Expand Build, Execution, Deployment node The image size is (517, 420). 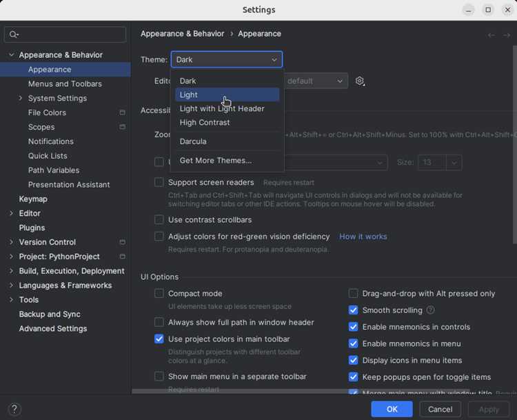(x=12, y=271)
